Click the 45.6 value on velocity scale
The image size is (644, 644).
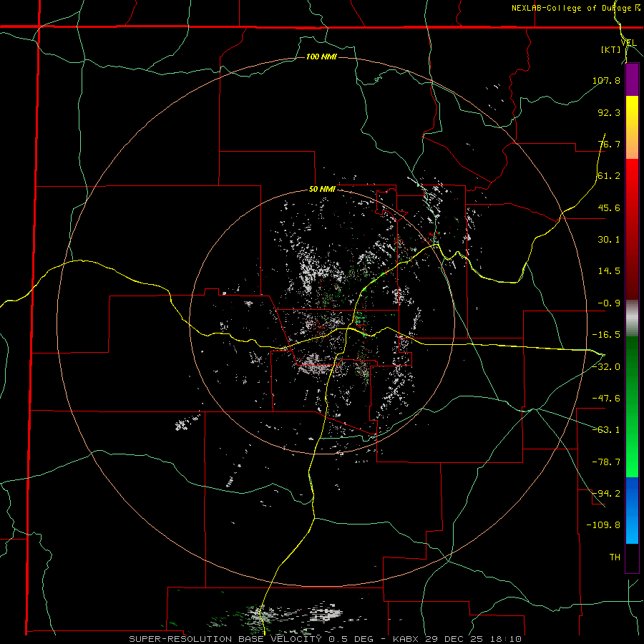(609, 208)
